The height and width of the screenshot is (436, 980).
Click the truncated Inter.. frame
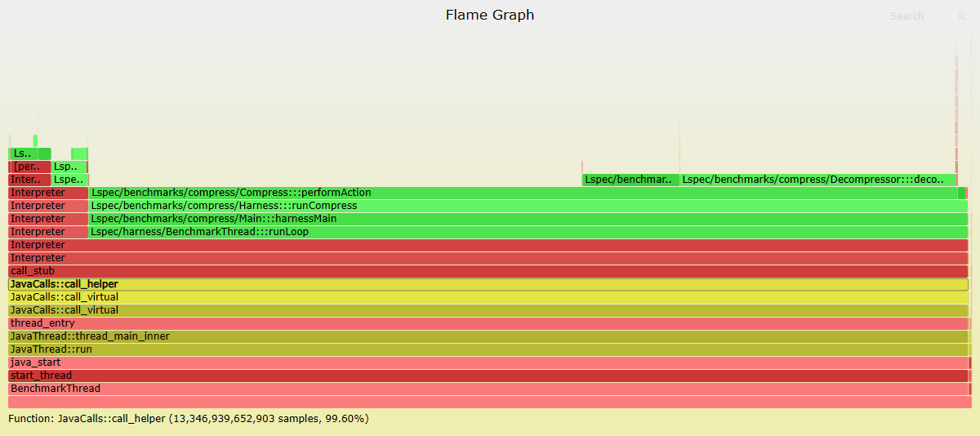(x=29, y=180)
